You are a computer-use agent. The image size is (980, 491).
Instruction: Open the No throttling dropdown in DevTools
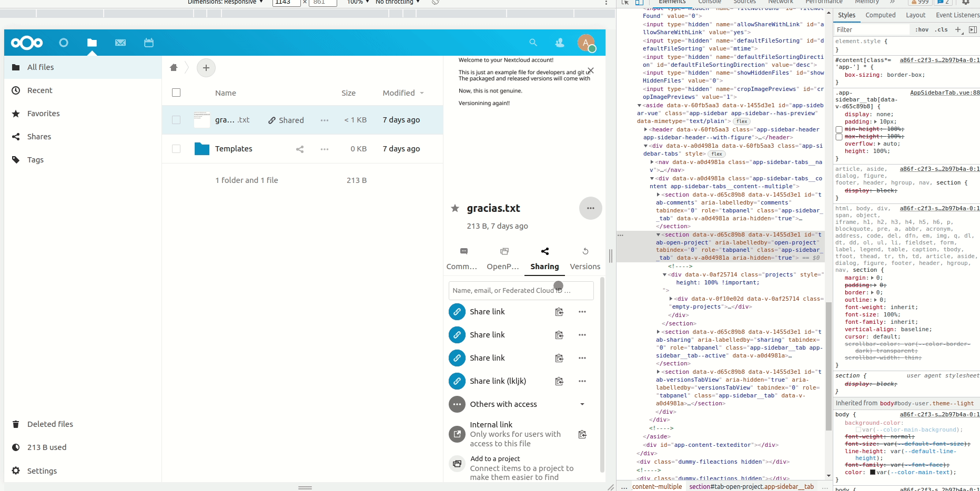tap(396, 2)
